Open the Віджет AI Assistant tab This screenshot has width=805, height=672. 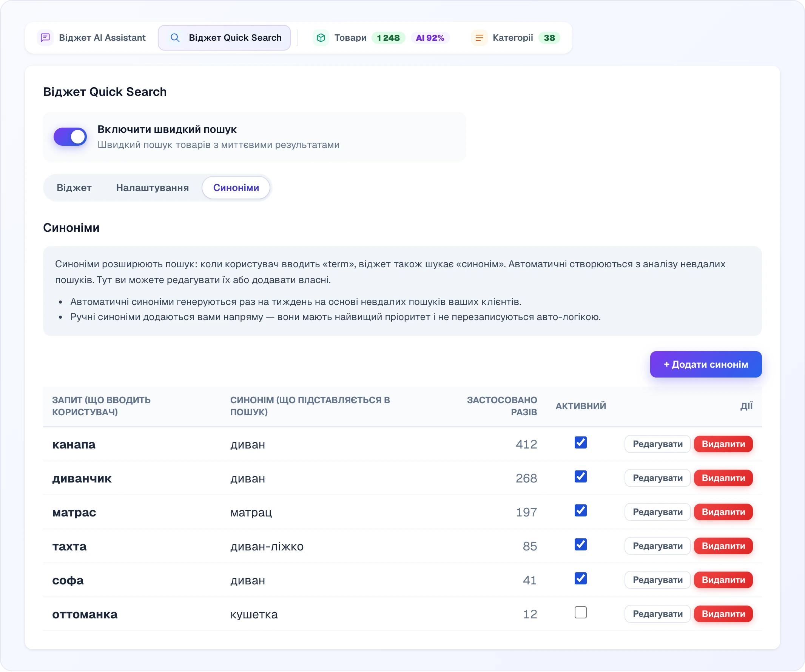point(92,38)
